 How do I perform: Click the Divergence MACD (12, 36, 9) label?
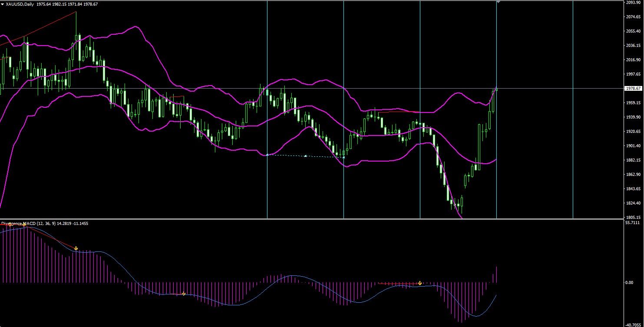[29, 224]
